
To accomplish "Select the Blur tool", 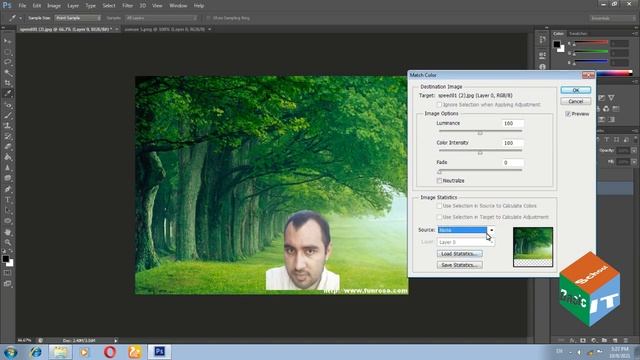I will (8, 168).
